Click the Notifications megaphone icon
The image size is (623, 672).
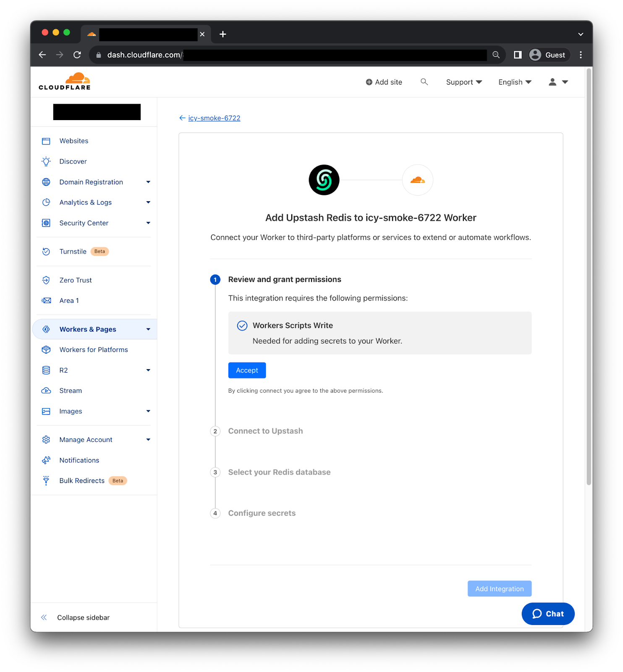tap(46, 460)
